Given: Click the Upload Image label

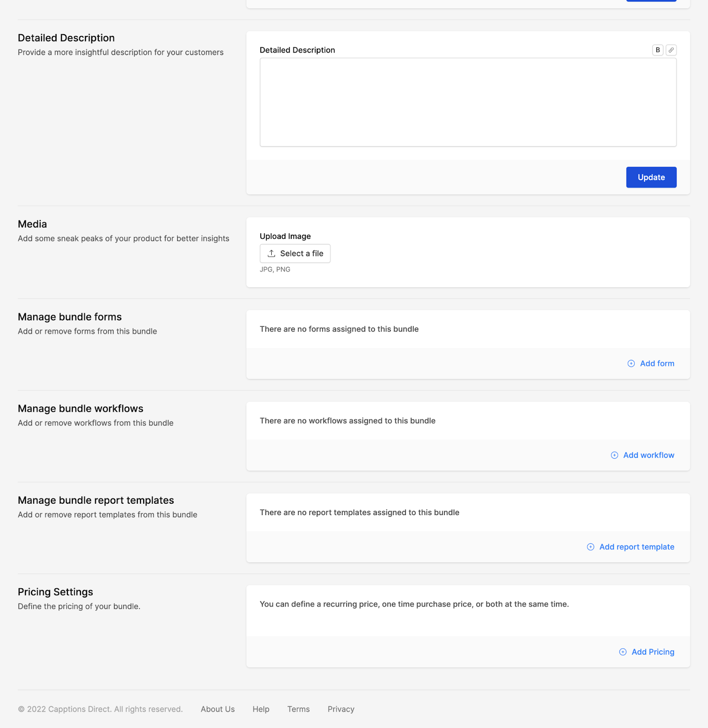Looking at the screenshot, I should [285, 236].
